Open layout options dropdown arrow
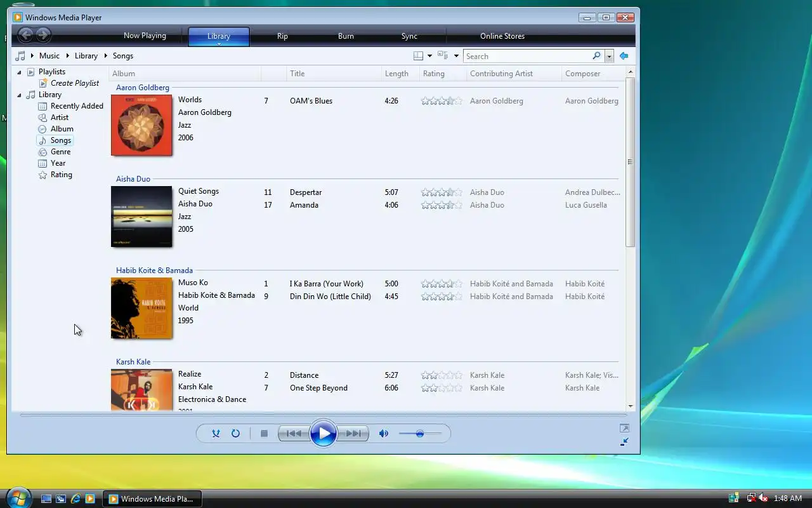Screen dimensions: 812x508 coord(429,56)
